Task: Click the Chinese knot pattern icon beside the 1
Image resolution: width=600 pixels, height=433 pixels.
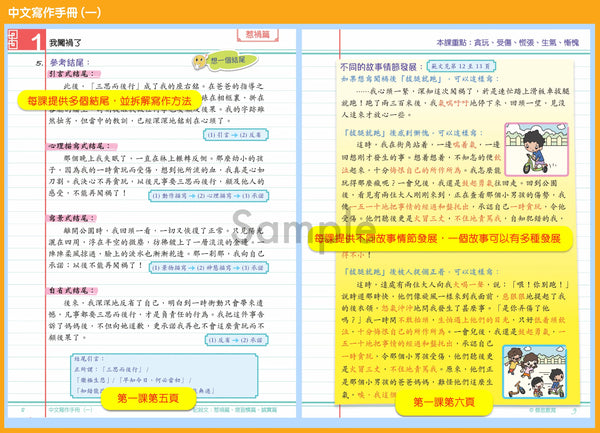Action: pos(13,40)
